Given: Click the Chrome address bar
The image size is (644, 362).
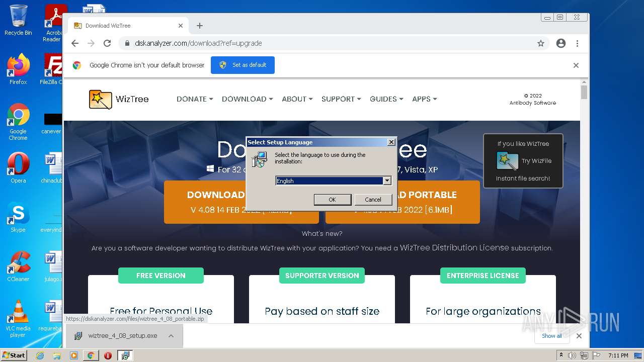Looking at the screenshot, I should coord(332,43).
